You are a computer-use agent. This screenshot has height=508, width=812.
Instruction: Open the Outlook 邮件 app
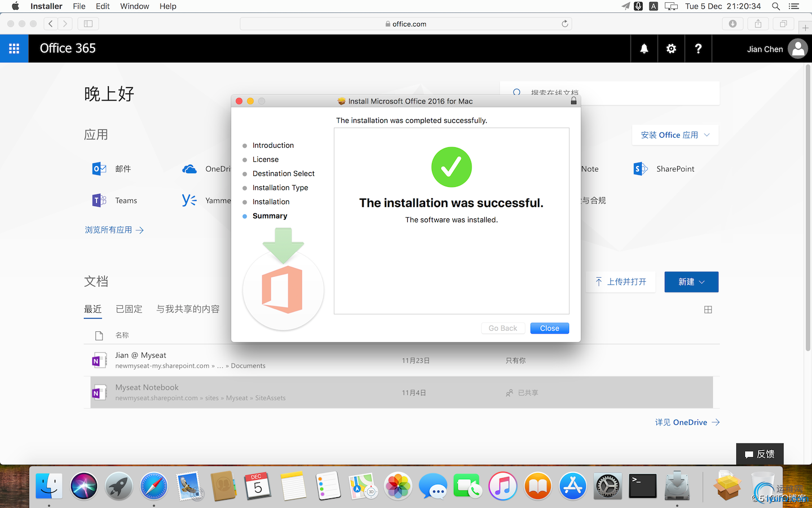112,169
